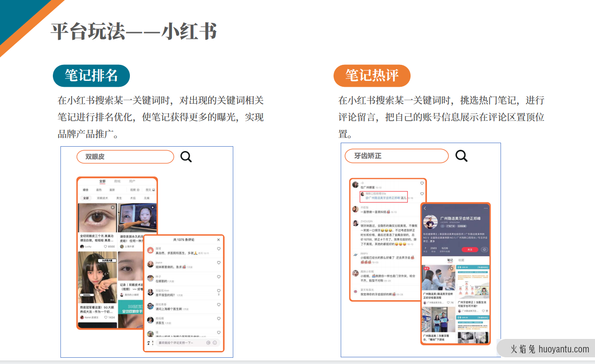Select the 综合 sort option
Viewport: 595px width, 364px height.
coord(86,190)
